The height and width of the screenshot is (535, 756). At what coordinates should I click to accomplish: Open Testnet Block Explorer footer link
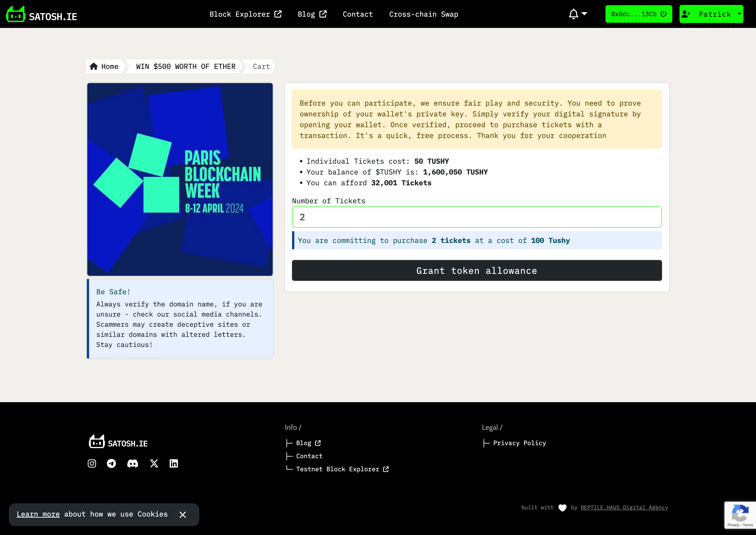(x=342, y=469)
